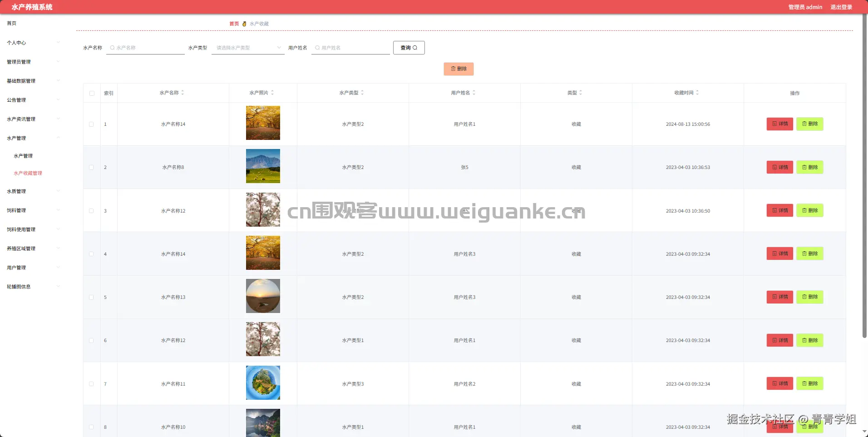View details of row 3 水产名称12
This screenshot has height=437, width=868.
(779, 210)
